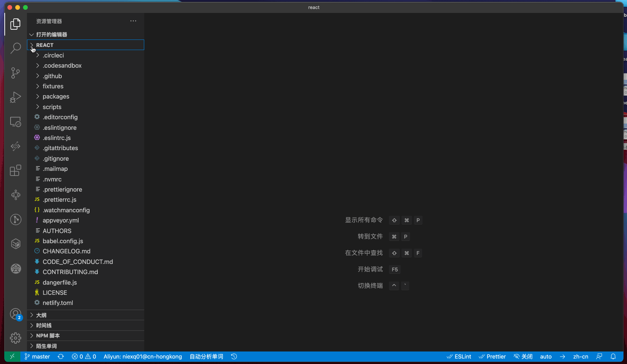This screenshot has width=627, height=364.
Task: Expand the .codesandbox folder
Action: [86, 66]
